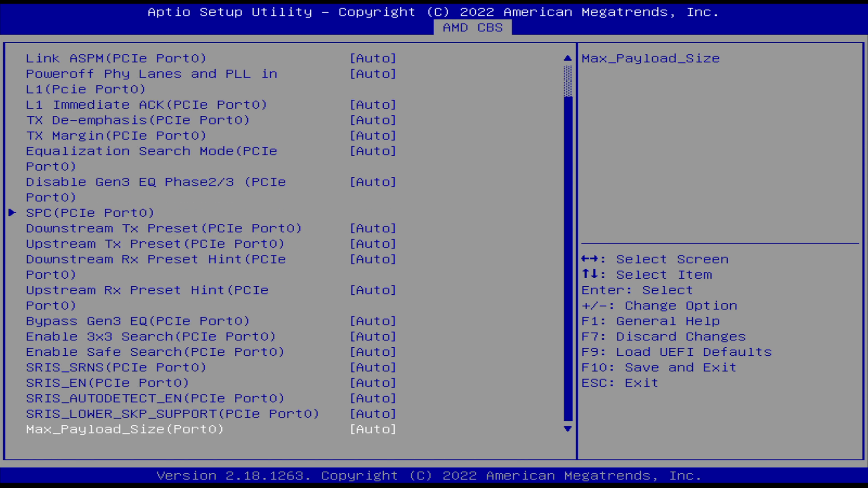Click the scrollbar down arrow
The height and width of the screenshot is (488, 868).
click(568, 429)
